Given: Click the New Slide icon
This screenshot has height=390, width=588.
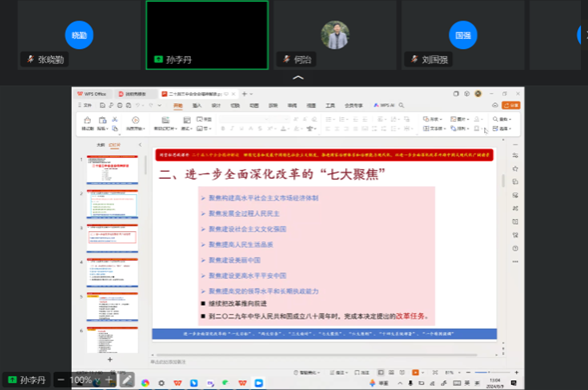Looking at the screenshot, I should [x=165, y=120].
